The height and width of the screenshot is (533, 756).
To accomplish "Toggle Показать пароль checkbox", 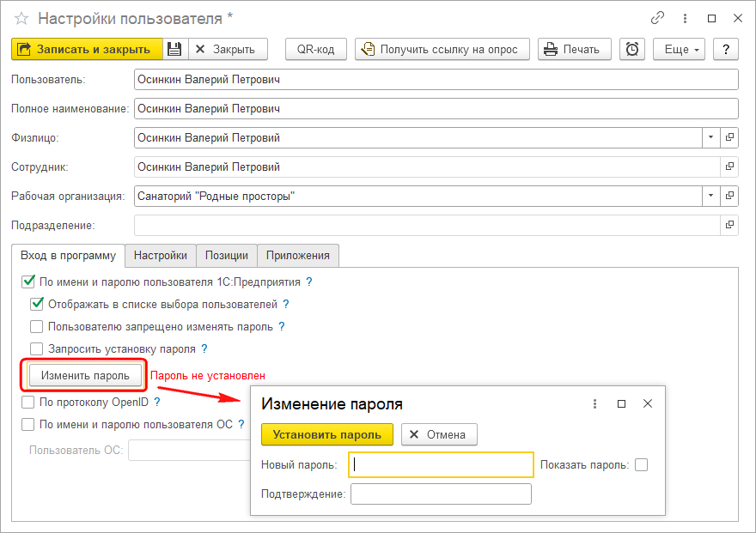I will point(640,464).
